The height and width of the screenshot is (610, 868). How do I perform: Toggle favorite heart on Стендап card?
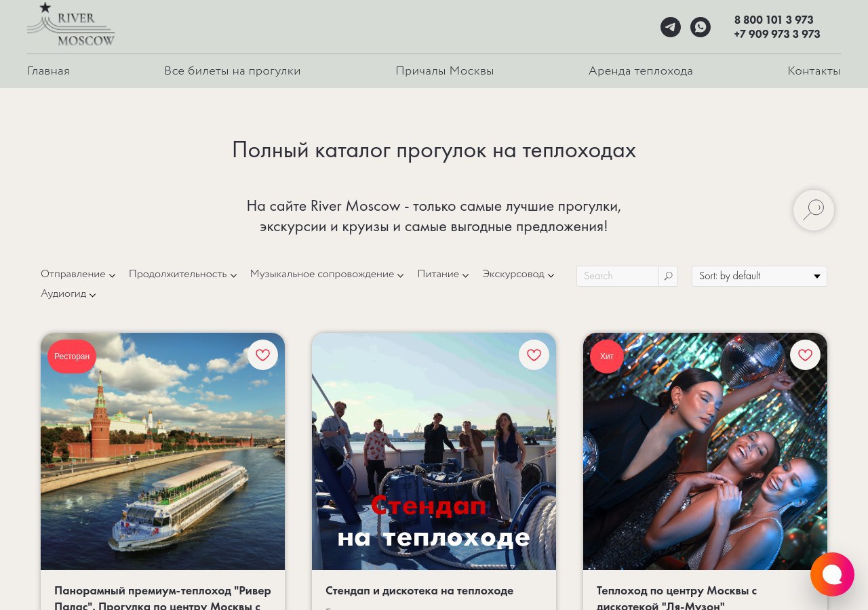[x=534, y=354]
